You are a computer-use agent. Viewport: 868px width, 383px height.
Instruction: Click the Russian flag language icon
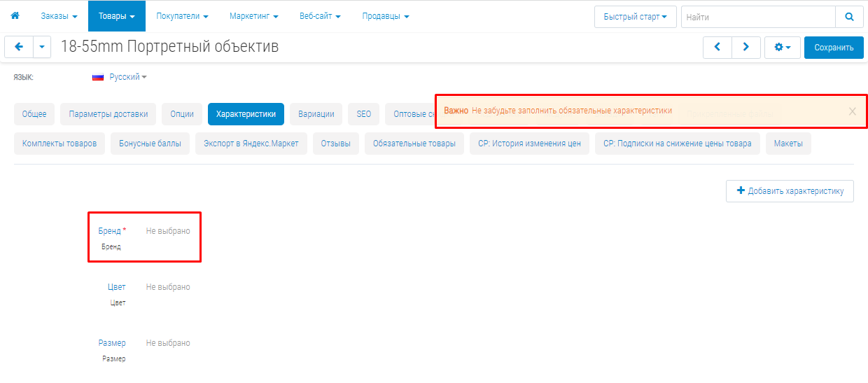tap(98, 77)
